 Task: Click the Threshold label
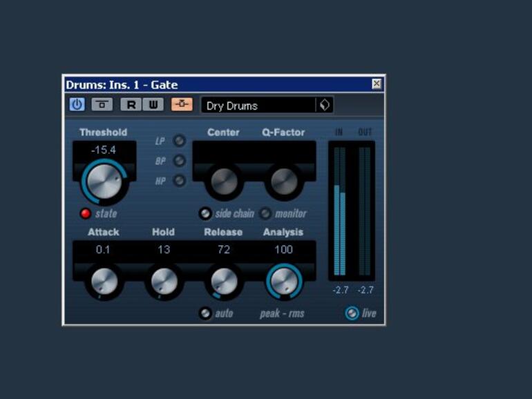pos(103,133)
